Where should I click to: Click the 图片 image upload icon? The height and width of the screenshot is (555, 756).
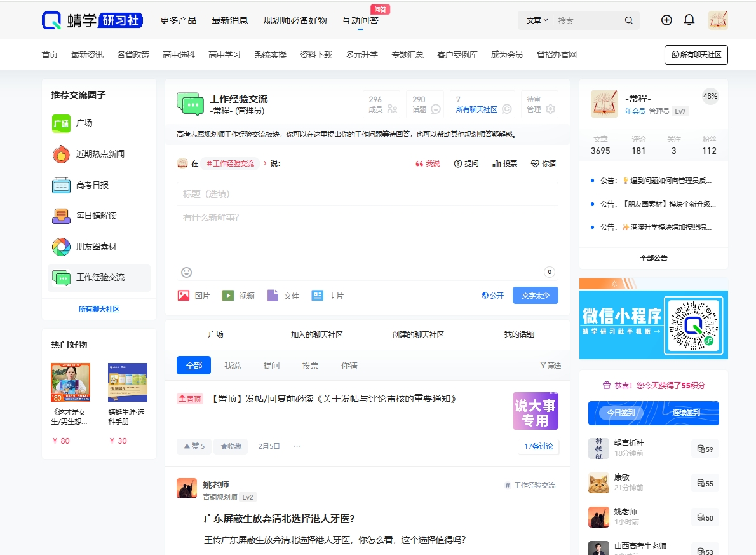click(185, 295)
